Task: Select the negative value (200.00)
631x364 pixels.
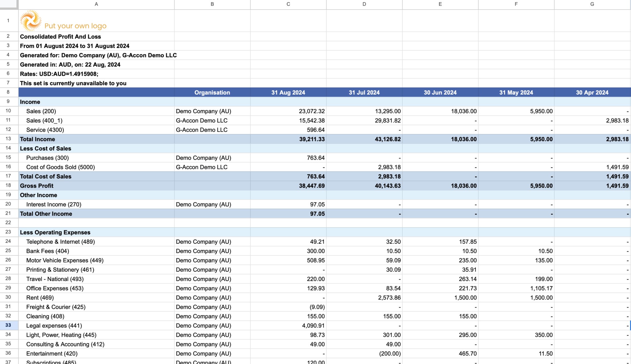Action: pyautogui.click(x=364, y=354)
